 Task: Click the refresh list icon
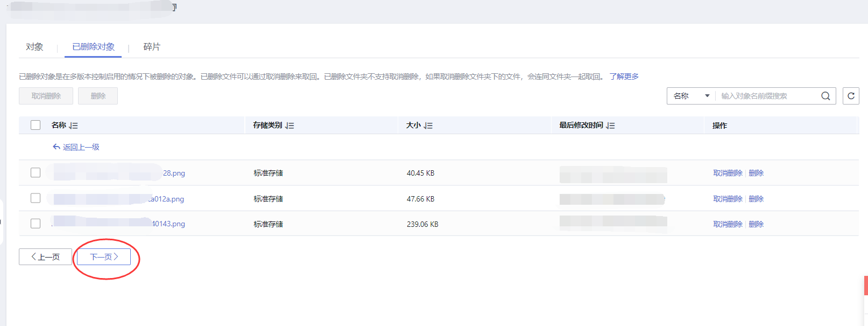point(851,96)
